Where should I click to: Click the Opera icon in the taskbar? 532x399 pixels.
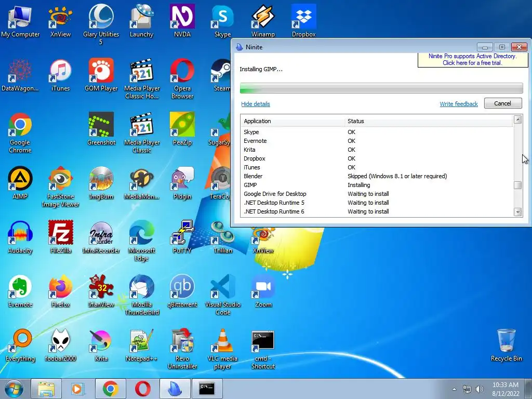point(142,389)
